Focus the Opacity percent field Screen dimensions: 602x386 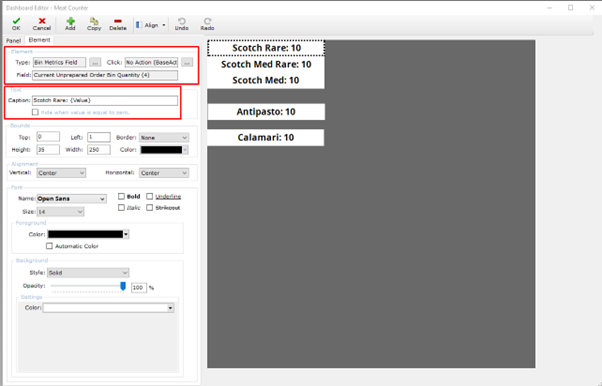point(139,288)
